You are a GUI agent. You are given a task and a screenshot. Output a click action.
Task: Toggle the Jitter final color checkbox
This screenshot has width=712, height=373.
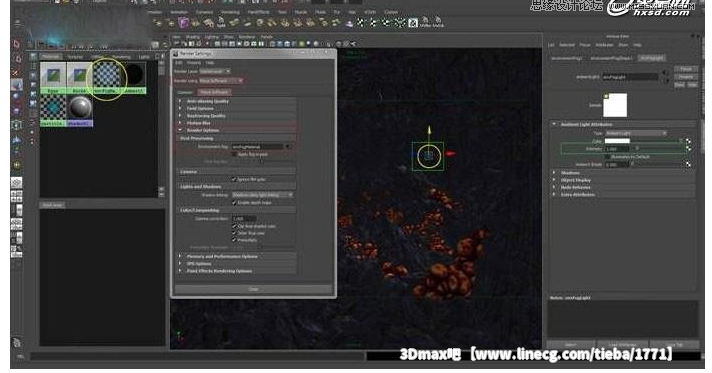pyautogui.click(x=234, y=233)
